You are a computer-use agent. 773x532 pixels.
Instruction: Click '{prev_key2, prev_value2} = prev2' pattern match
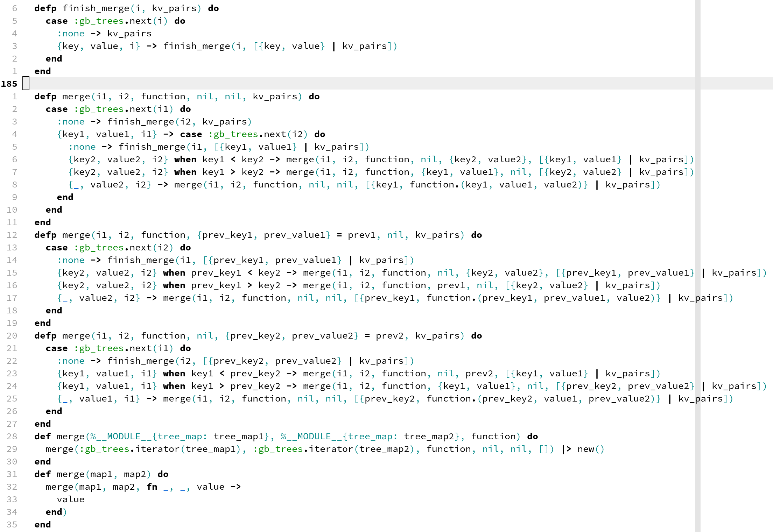coord(314,336)
